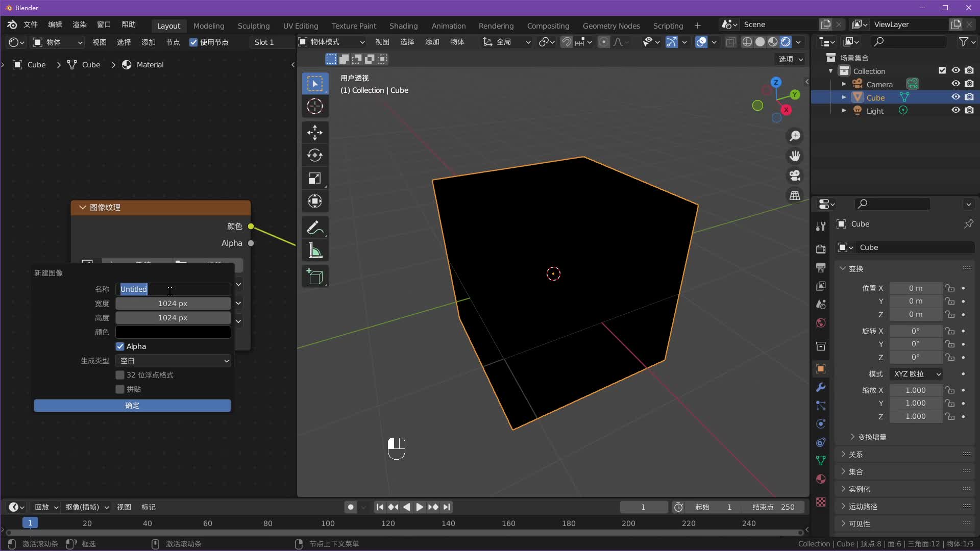Select the Transform tool
The height and width of the screenshot is (551, 980).
pyautogui.click(x=315, y=201)
